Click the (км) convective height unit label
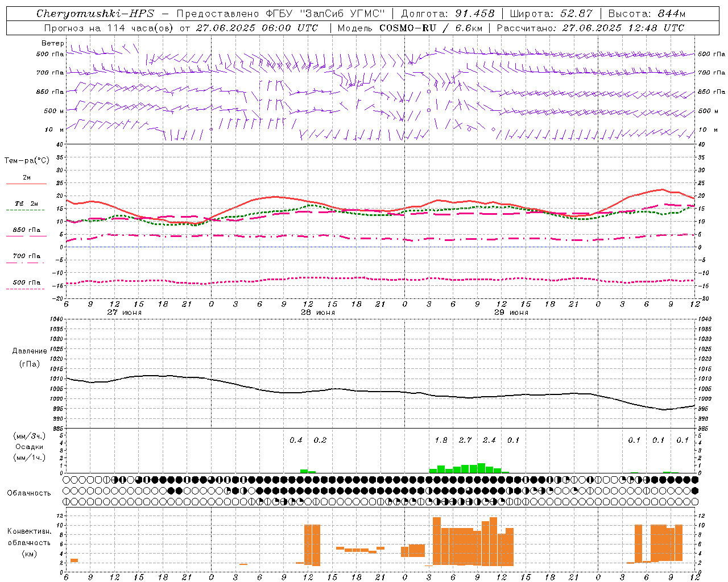Image resolution: width=728 pixels, height=582 pixels. [30, 554]
